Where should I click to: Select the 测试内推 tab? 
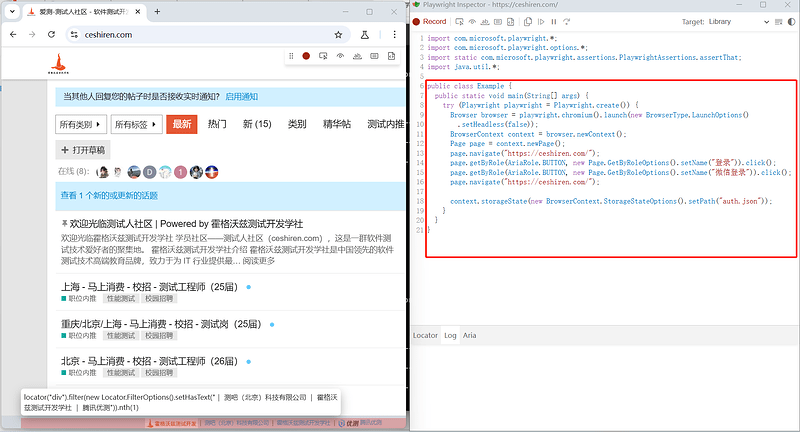386,124
